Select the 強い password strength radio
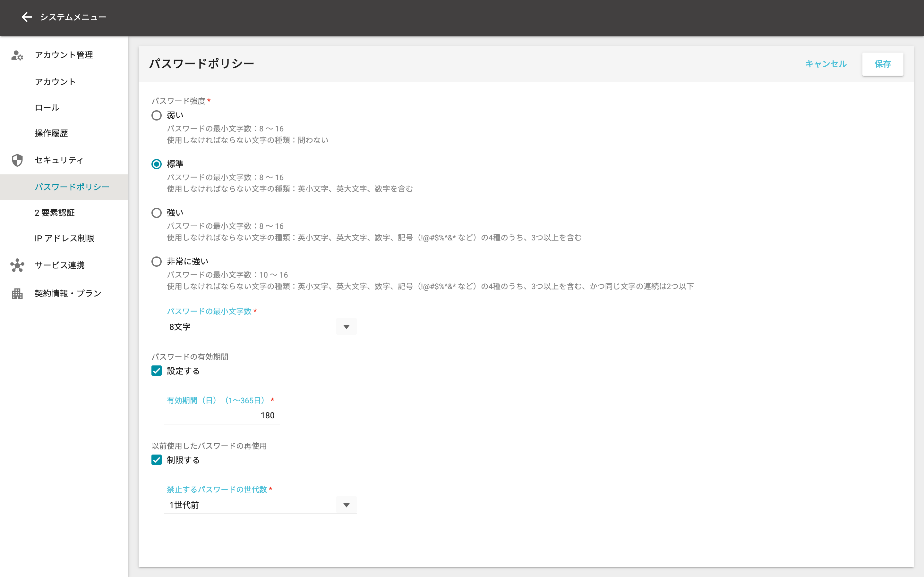The height and width of the screenshot is (577, 924). click(157, 213)
